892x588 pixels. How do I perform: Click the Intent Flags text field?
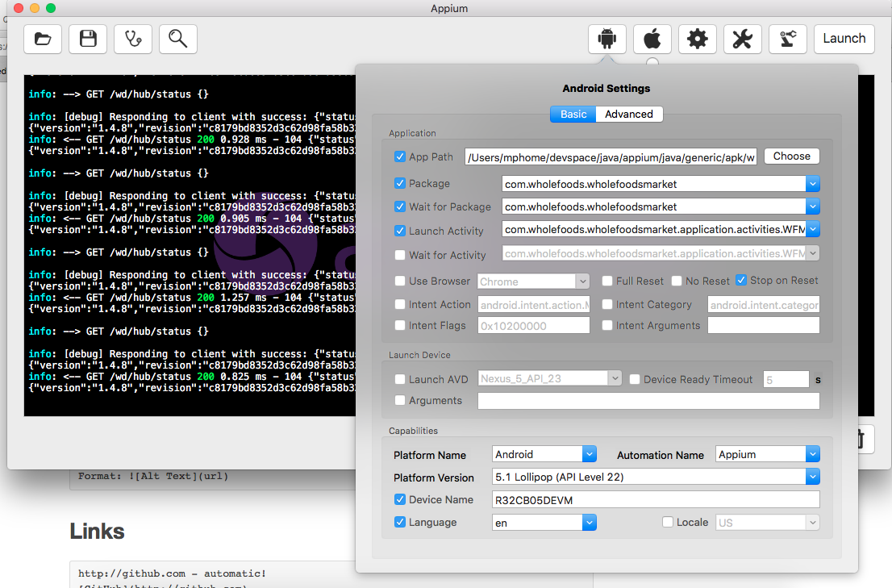[534, 325]
